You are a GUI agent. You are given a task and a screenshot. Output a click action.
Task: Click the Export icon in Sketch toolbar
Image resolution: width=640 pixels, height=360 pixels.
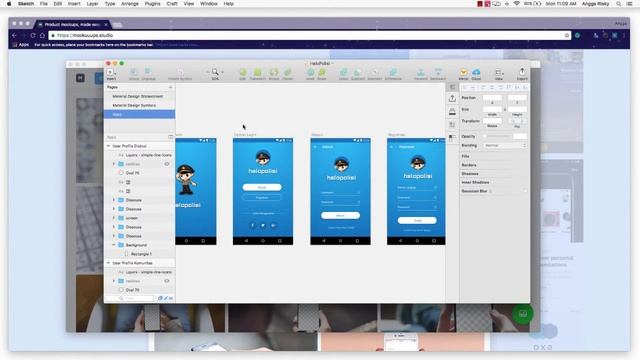(x=522, y=73)
